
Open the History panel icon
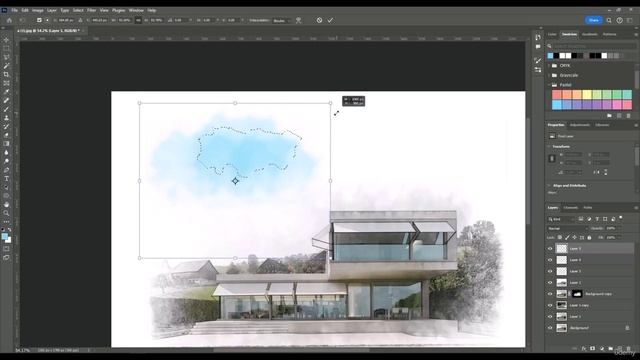pos(538,38)
